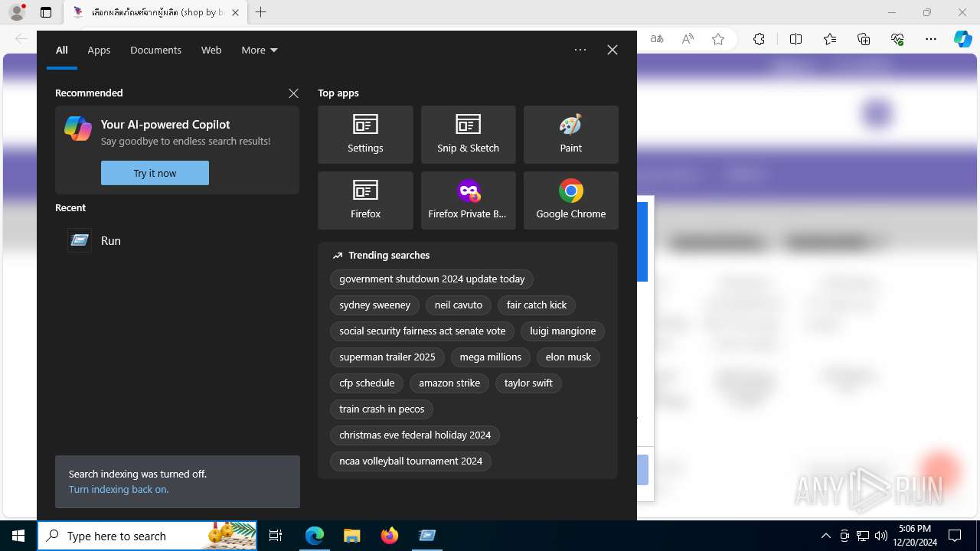This screenshot has height=551, width=980.
Task: Switch to the Documents search tab
Action: pos(155,50)
